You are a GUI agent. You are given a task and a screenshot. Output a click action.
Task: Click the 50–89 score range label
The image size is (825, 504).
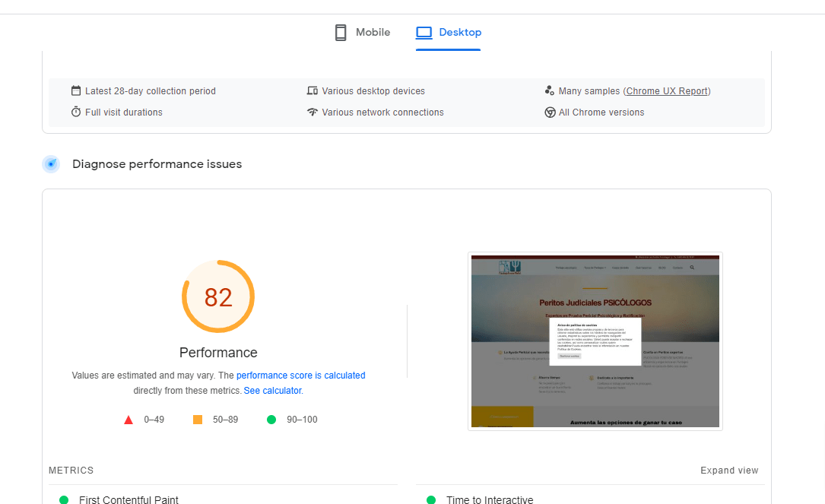click(225, 420)
